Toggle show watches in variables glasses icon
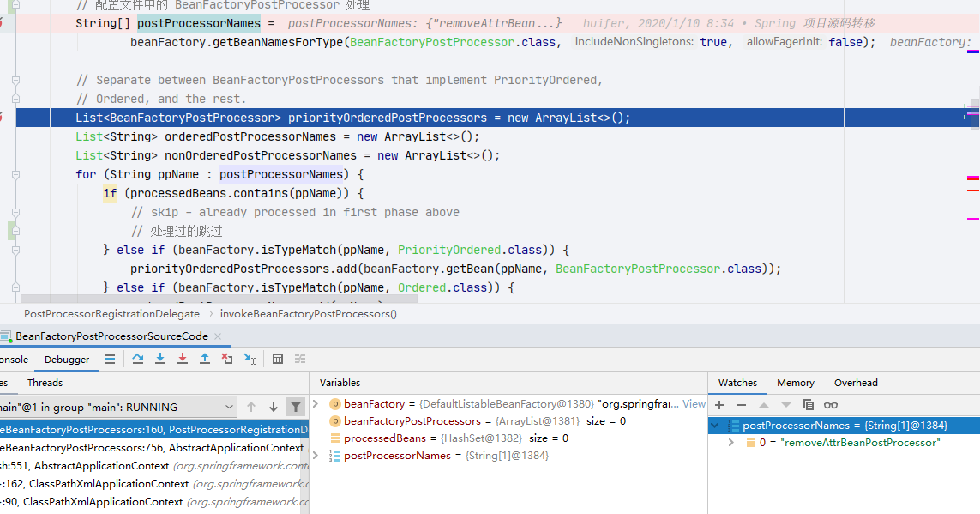980x514 pixels. coord(831,404)
